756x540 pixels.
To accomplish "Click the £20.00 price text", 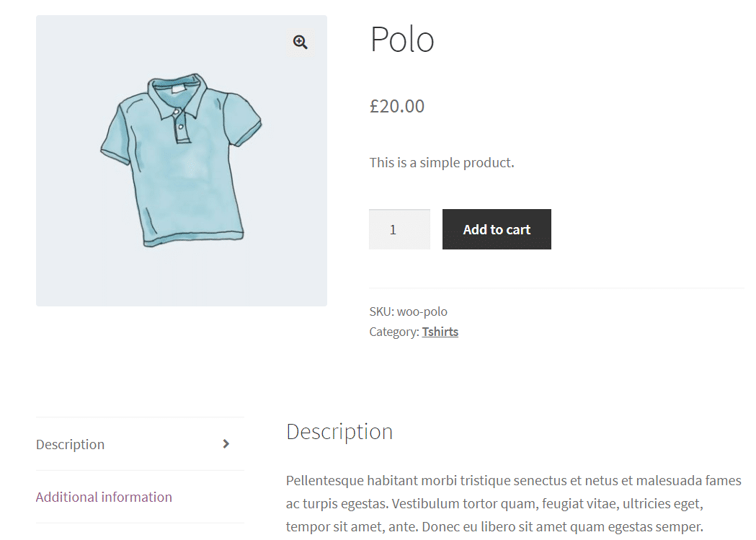I will coord(397,106).
